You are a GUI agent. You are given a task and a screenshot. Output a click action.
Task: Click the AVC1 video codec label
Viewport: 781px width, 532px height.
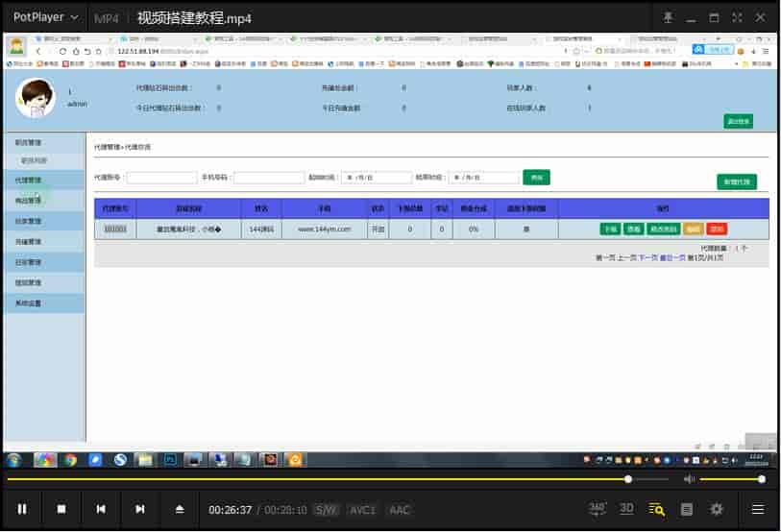pos(363,510)
